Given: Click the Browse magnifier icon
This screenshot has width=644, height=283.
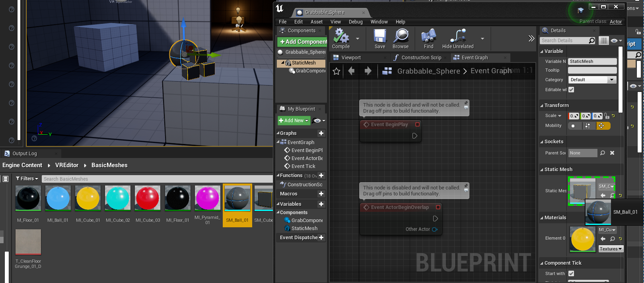Looking at the screenshot, I should click(401, 37).
